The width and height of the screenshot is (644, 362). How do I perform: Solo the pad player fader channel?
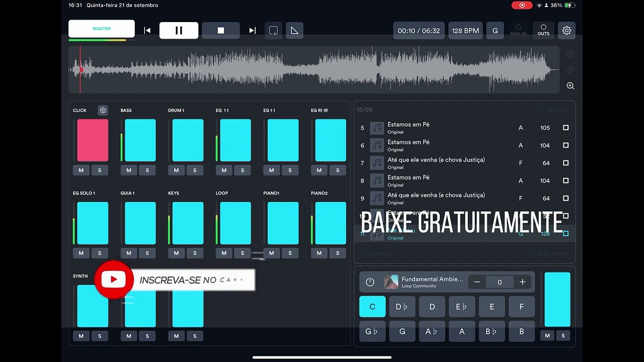pyautogui.click(x=563, y=336)
